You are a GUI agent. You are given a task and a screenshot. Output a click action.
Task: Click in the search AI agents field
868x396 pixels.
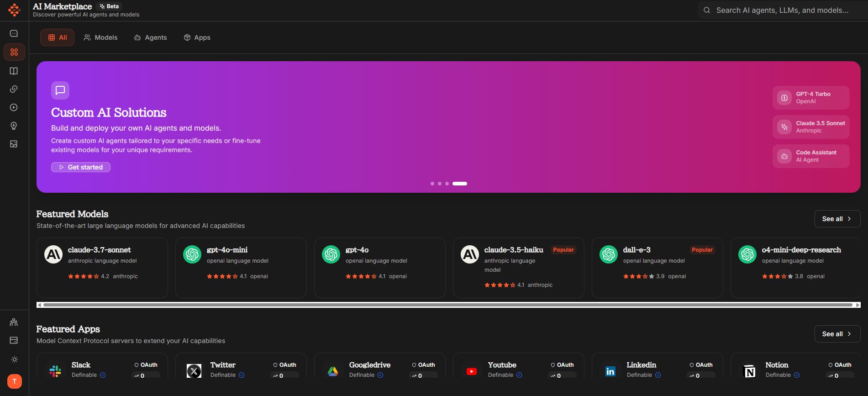pos(782,10)
